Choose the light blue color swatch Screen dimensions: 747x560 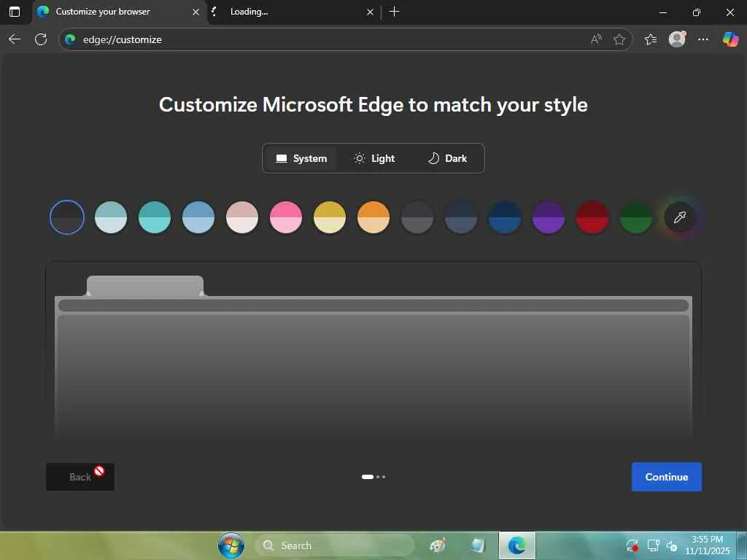tap(198, 217)
